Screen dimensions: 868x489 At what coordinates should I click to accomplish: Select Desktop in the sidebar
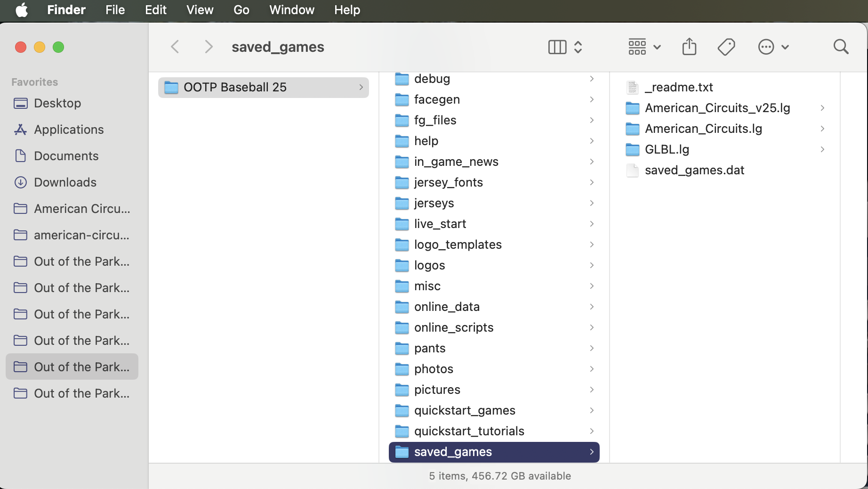[x=72, y=103]
